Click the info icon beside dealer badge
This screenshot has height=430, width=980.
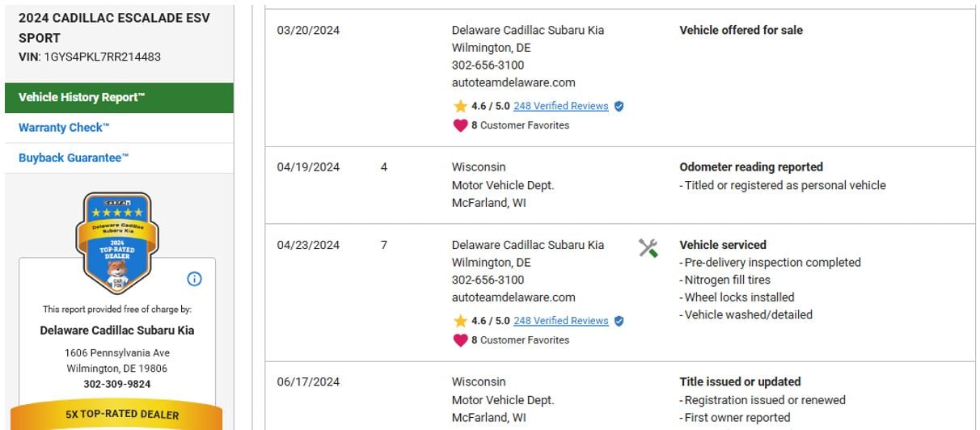tap(194, 279)
